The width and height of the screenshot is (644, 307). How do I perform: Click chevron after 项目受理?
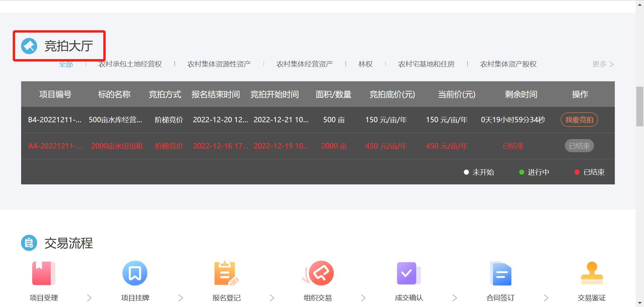point(89,298)
